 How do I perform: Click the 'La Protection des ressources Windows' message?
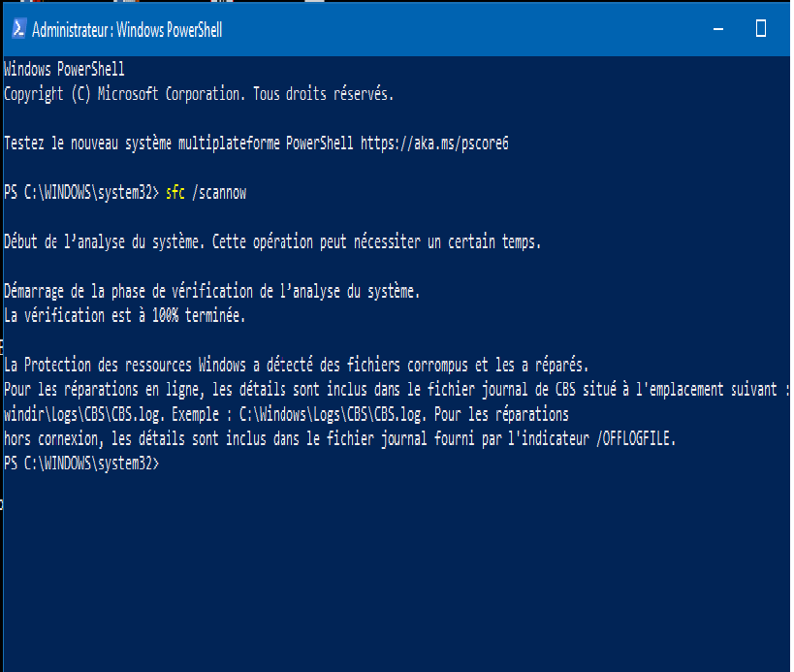click(297, 366)
